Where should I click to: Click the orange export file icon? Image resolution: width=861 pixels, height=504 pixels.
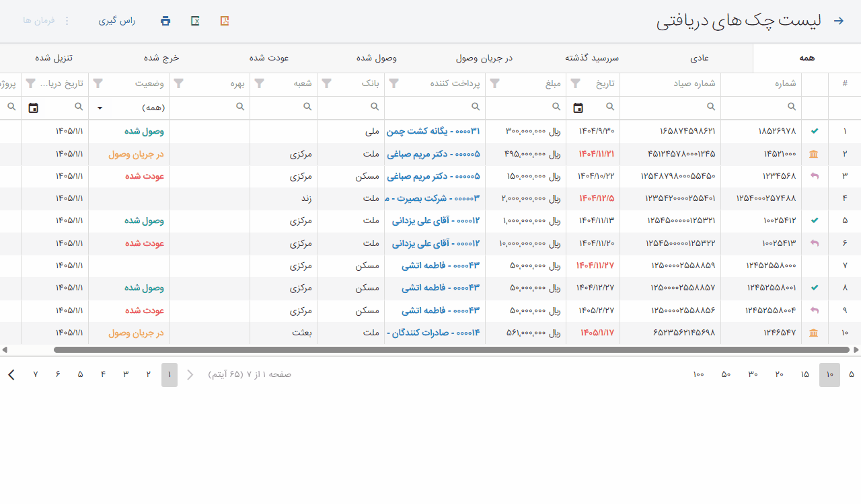[x=225, y=21]
